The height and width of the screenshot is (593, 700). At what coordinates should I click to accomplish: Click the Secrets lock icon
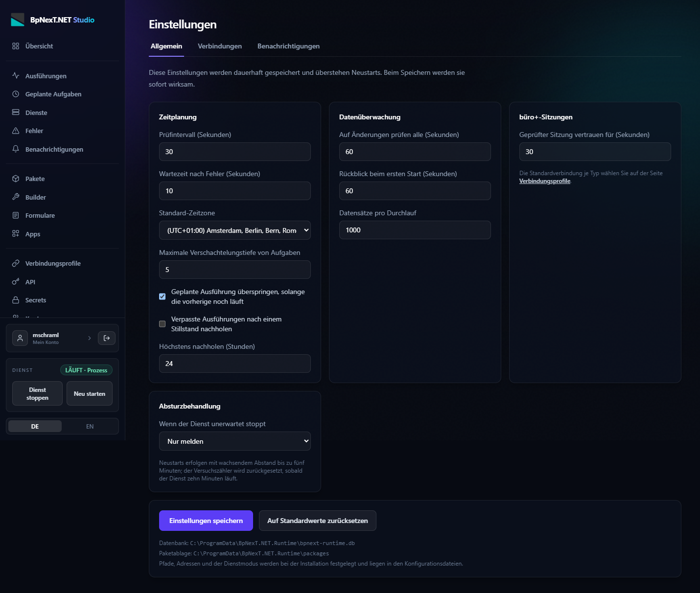[x=16, y=300]
